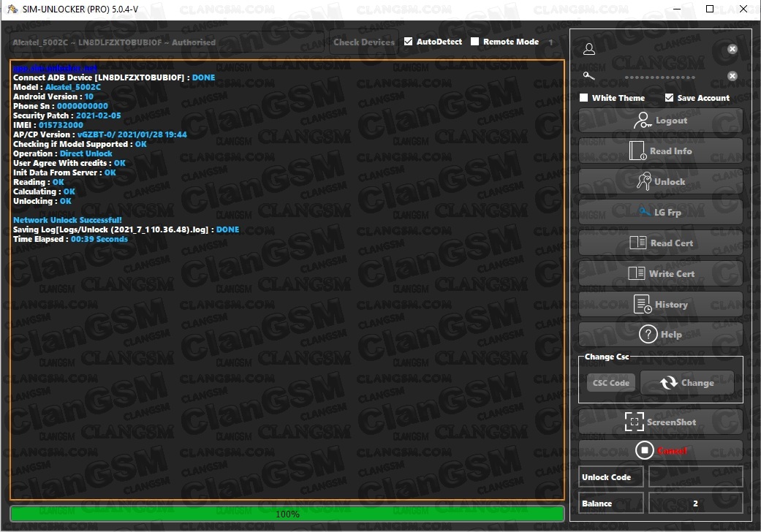
Task: Close the SIM-UNLOCKER window
Action: [743, 9]
